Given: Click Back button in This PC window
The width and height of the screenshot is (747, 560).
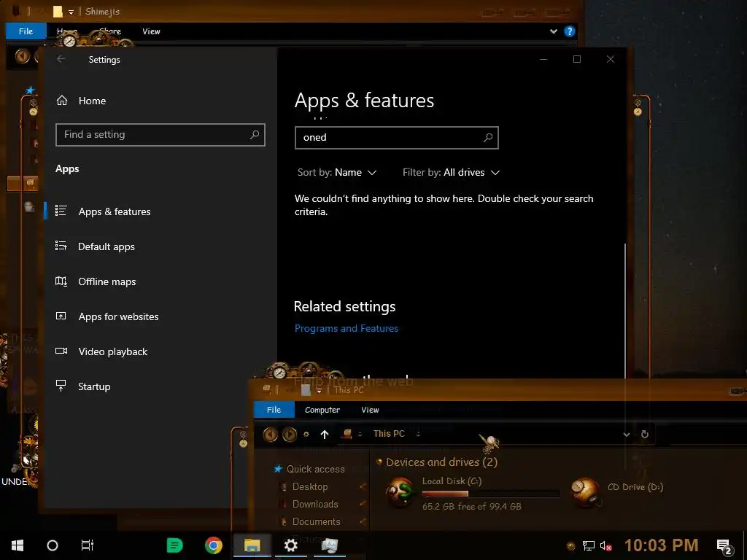Looking at the screenshot, I should tap(270, 434).
